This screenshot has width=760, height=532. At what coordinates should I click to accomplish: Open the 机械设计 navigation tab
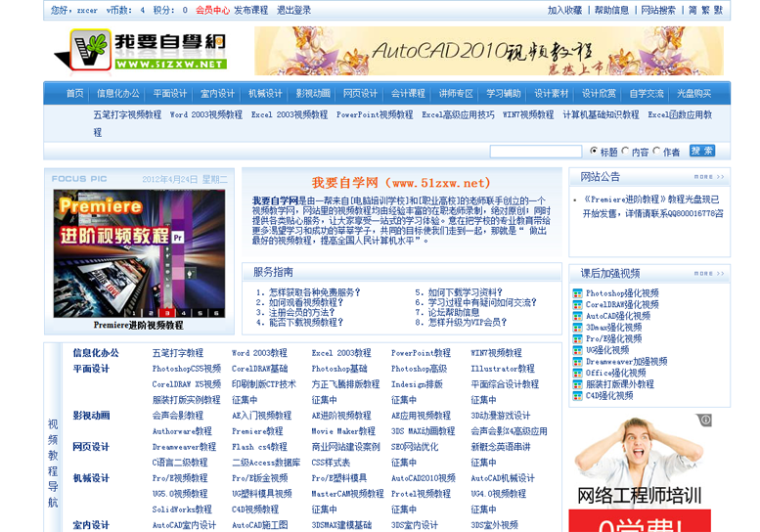click(x=265, y=94)
